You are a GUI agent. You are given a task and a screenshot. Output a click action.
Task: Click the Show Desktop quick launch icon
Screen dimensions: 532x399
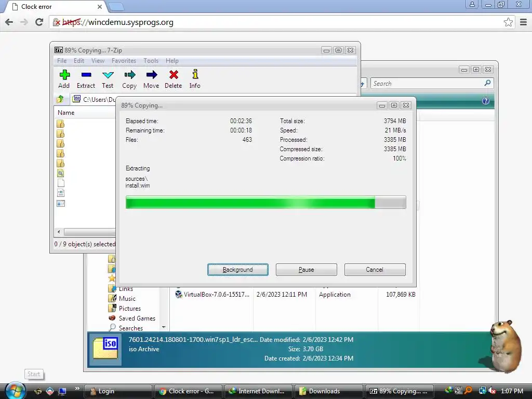click(62, 391)
